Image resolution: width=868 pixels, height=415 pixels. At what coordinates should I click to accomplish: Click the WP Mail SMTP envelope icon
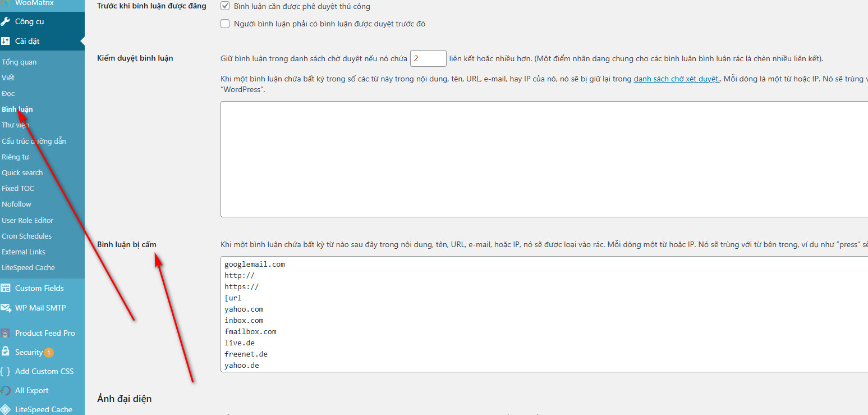(5, 308)
